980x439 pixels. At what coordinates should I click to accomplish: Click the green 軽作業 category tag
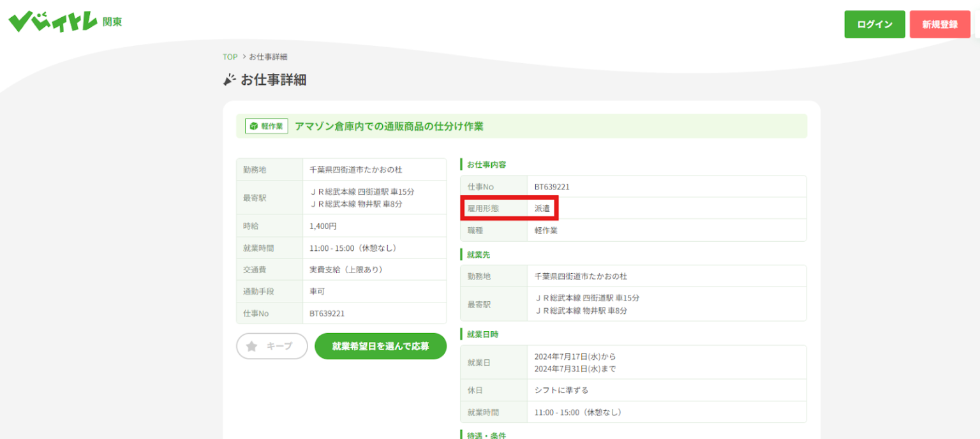pos(267,126)
